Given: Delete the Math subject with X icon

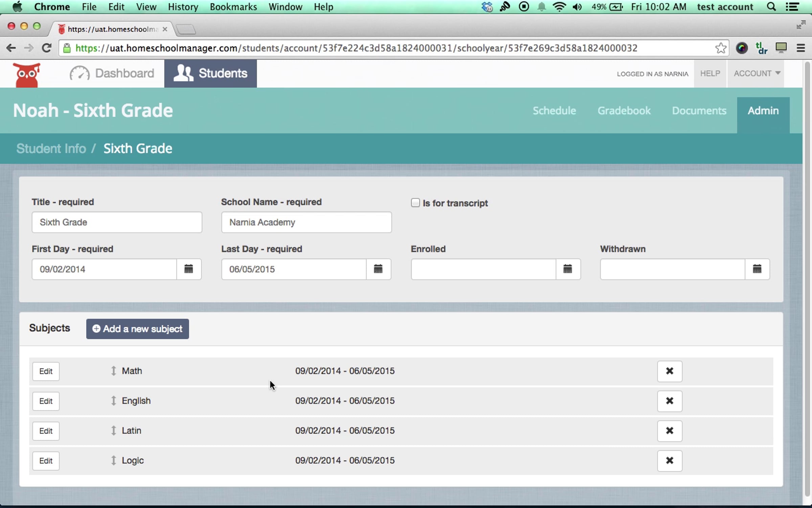Looking at the screenshot, I should coord(670,371).
